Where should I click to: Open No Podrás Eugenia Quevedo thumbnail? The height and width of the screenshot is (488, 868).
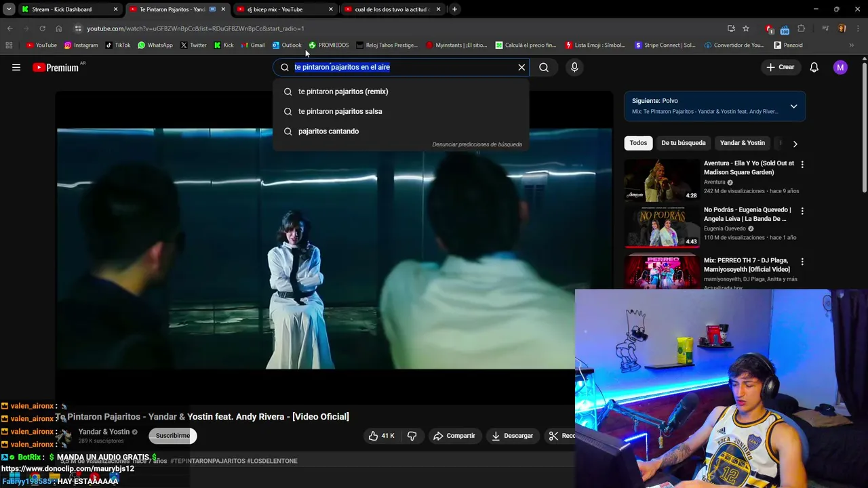(x=662, y=227)
